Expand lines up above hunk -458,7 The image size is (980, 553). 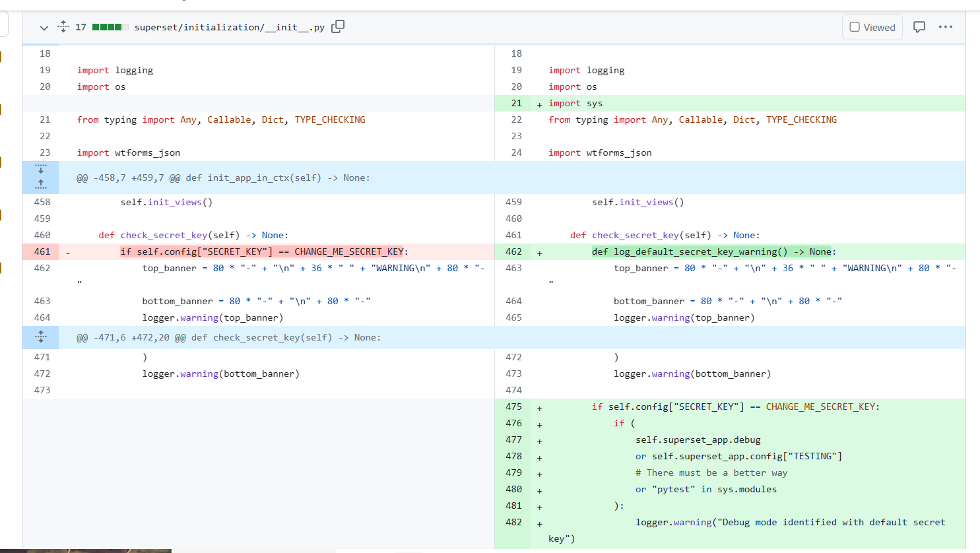(41, 185)
